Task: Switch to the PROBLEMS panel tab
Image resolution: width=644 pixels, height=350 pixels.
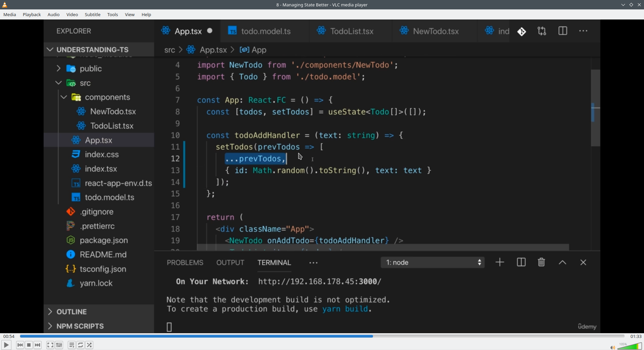Action: pos(185,263)
